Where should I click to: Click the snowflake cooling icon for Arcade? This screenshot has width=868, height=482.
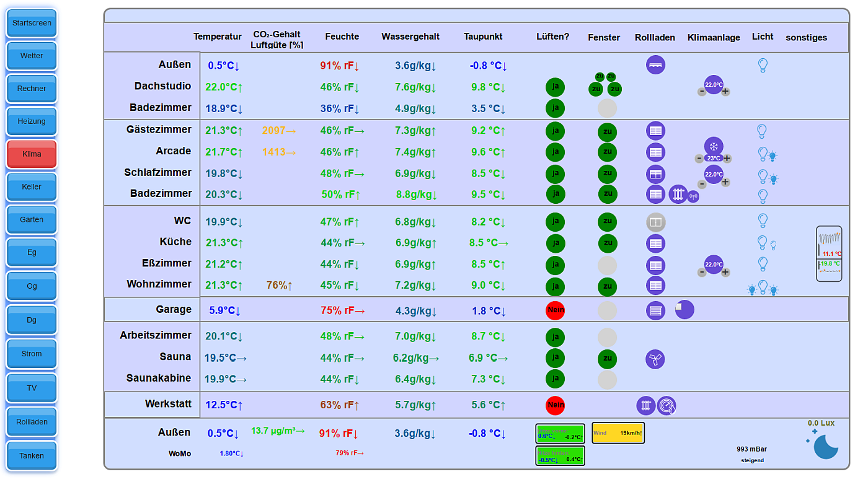point(714,147)
